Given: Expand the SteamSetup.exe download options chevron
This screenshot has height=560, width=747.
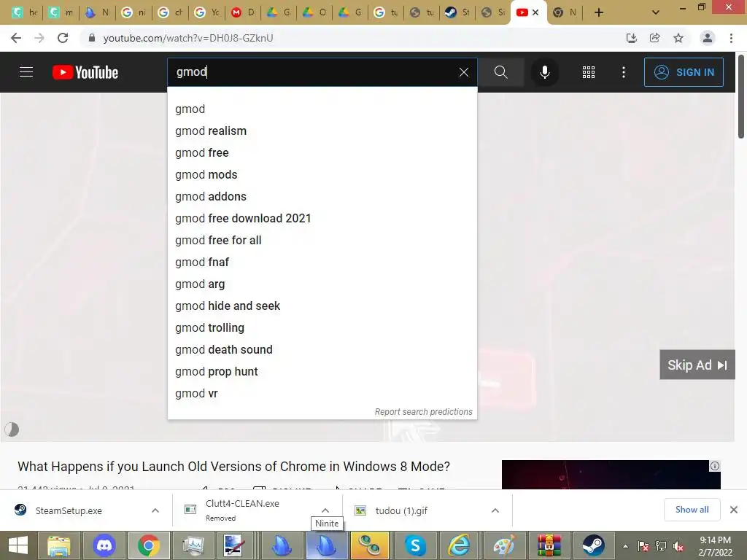Looking at the screenshot, I should click(x=155, y=510).
